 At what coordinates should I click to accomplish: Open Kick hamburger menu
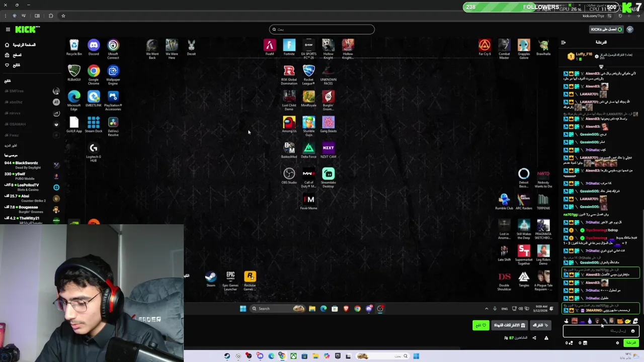[8, 30]
